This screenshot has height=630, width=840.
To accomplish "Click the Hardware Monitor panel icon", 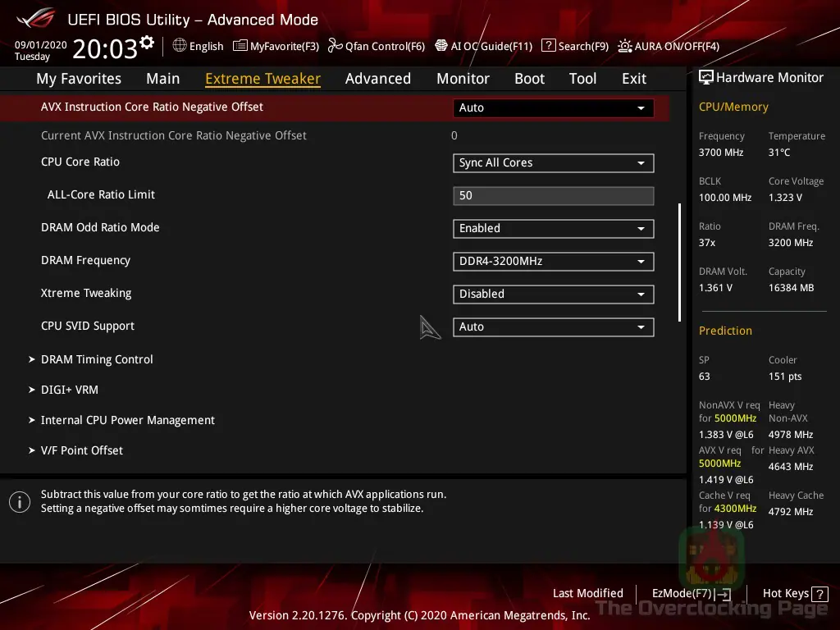I will tap(706, 76).
